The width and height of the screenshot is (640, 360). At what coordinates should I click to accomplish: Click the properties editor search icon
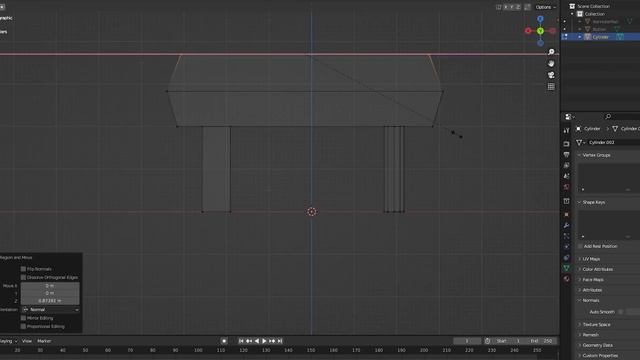(608, 117)
